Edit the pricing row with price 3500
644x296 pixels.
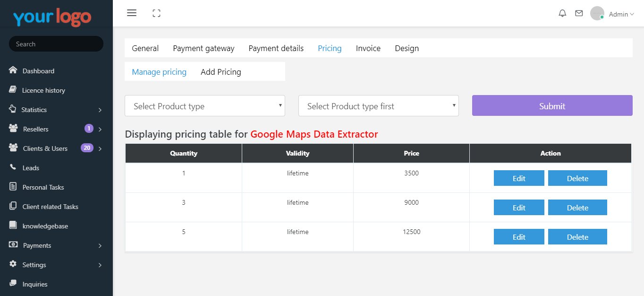(519, 178)
